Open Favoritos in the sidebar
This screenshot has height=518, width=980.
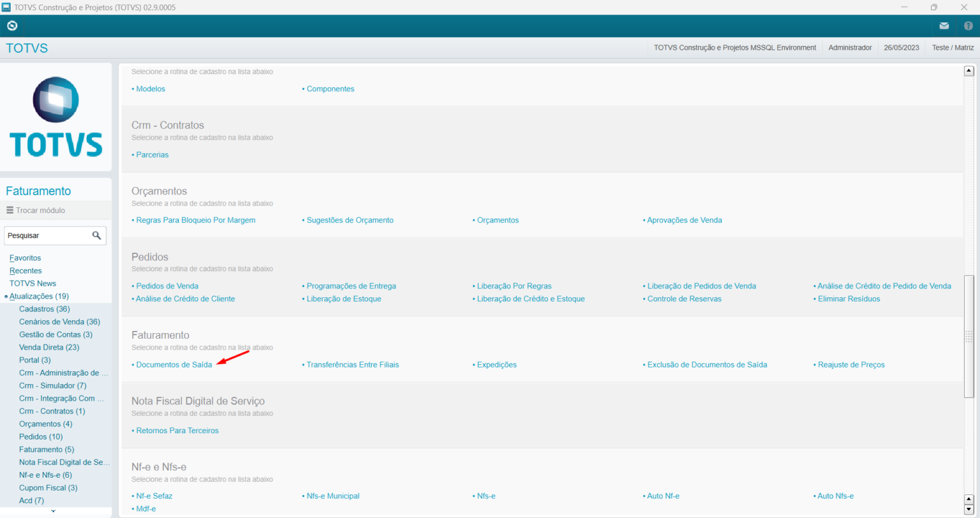[x=25, y=258]
